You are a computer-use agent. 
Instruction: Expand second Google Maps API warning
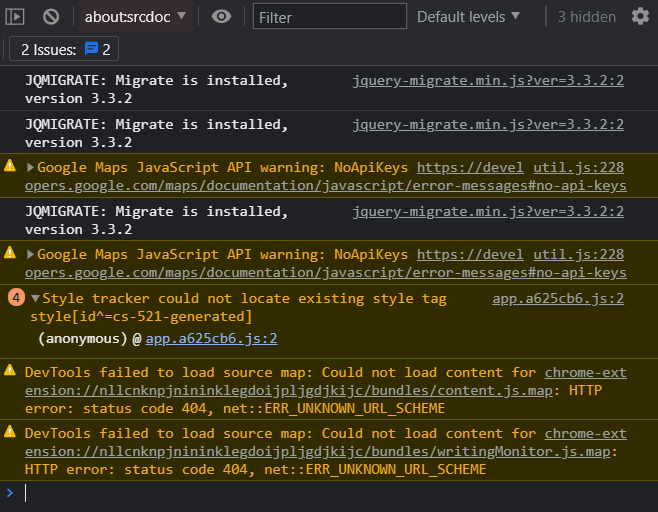(x=30, y=255)
